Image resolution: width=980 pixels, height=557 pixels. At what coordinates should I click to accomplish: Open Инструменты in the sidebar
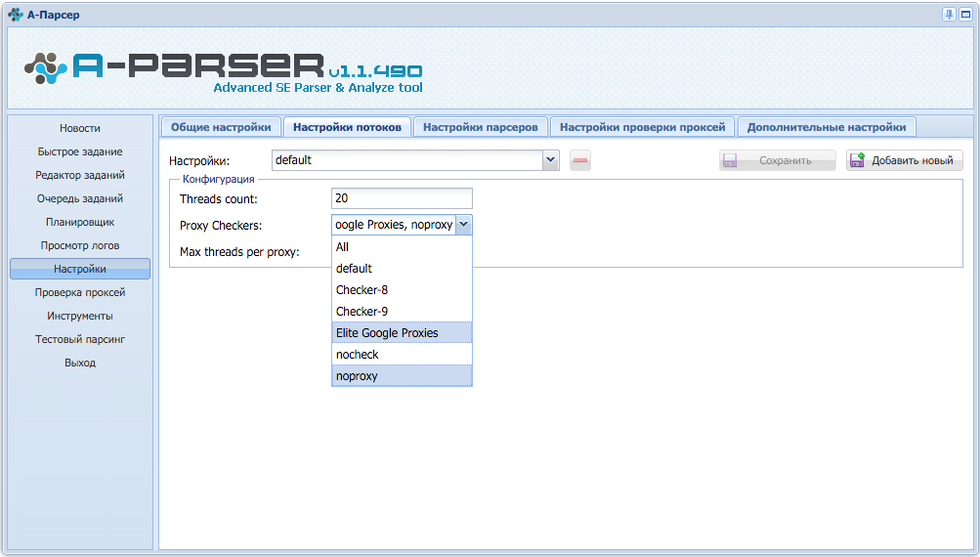click(80, 316)
